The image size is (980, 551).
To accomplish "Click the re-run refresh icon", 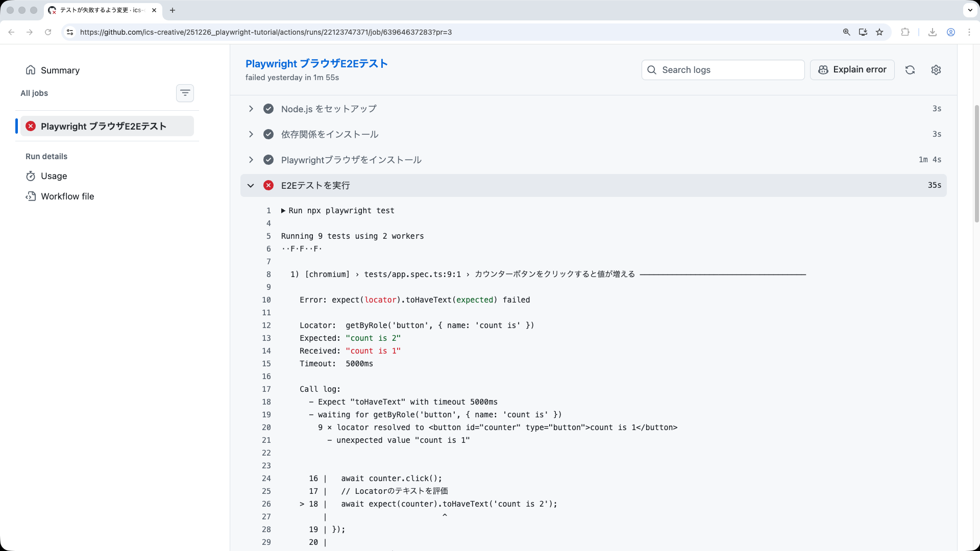I will (x=911, y=70).
